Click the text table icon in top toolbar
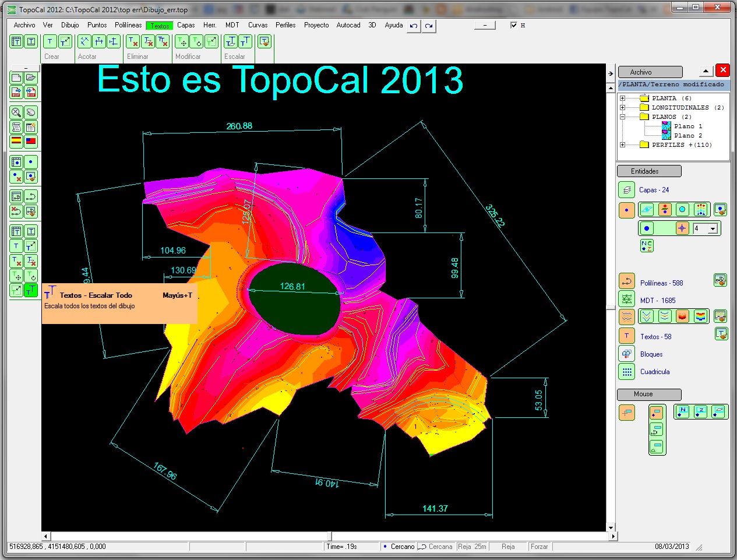This screenshot has width=737, height=560. (16, 41)
